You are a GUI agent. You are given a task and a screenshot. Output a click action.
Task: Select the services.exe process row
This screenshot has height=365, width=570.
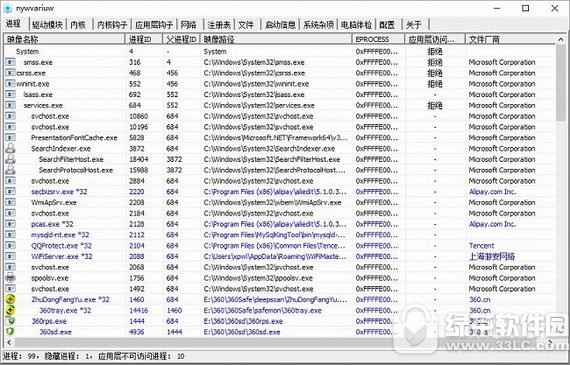pyautogui.click(x=280, y=105)
